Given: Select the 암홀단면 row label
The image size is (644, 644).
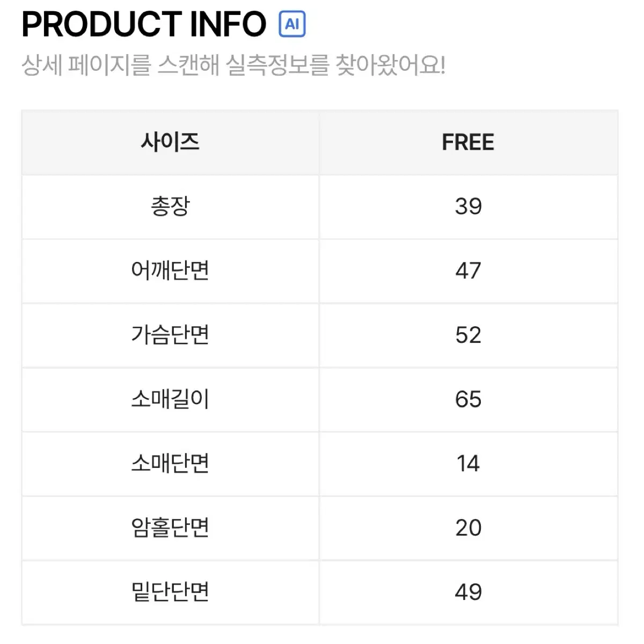Looking at the screenshot, I should (x=170, y=528).
